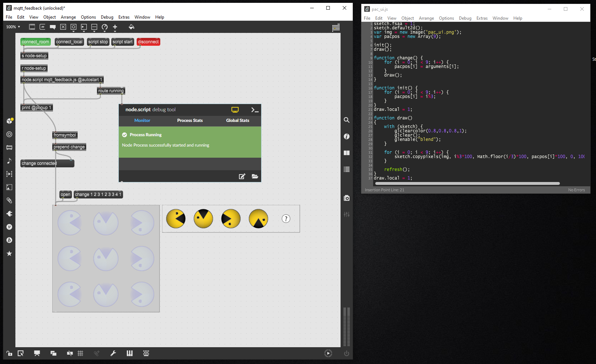Click the script start message box

(x=123, y=42)
